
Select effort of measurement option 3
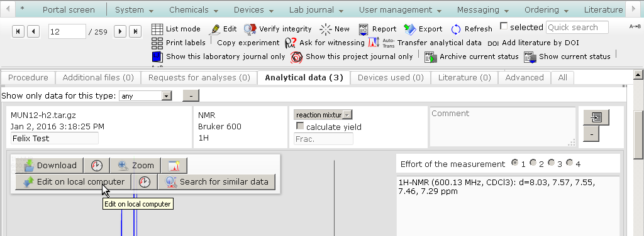click(551, 163)
